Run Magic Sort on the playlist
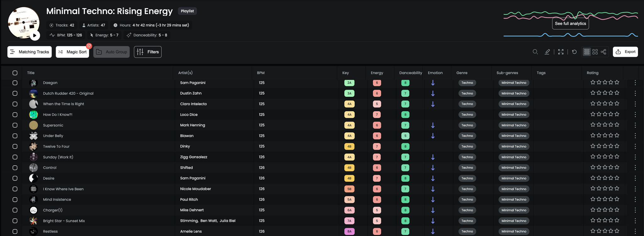This screenshot has height=236, width=644. pos(72,52)
